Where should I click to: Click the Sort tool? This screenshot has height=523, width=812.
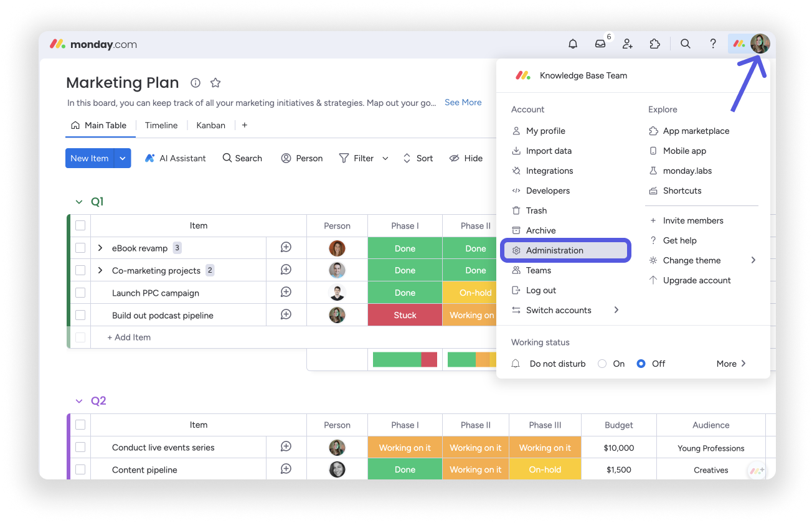pos(418,158)
